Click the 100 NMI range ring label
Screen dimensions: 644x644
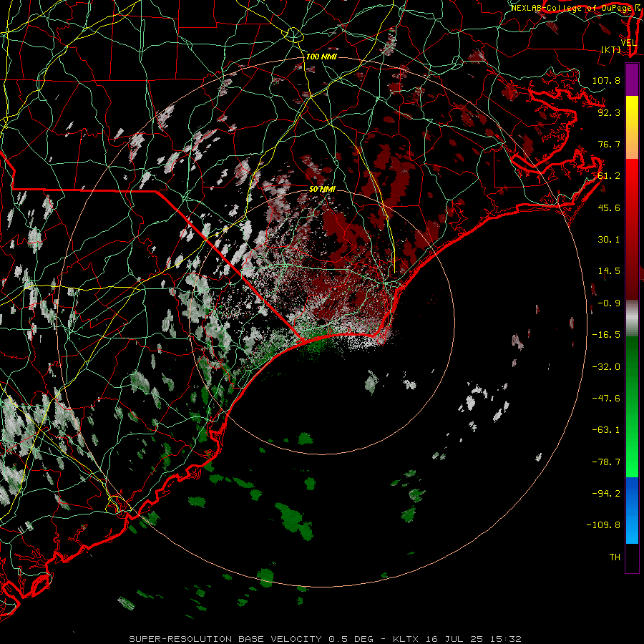(321, 57)
